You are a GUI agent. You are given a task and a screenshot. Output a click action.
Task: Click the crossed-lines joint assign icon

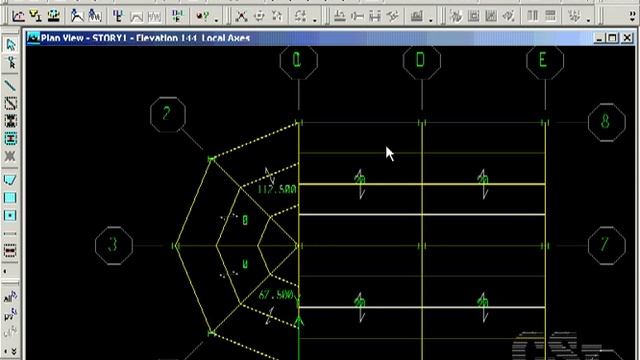click(242, 16)
